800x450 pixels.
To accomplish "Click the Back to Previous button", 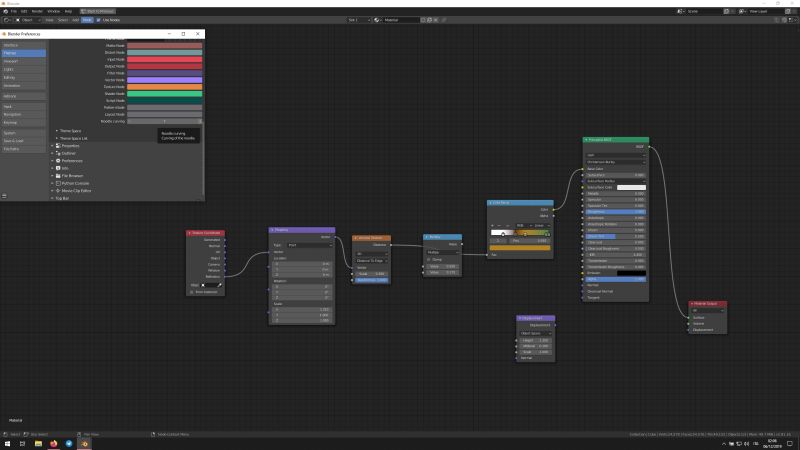I will click(98, 11).
